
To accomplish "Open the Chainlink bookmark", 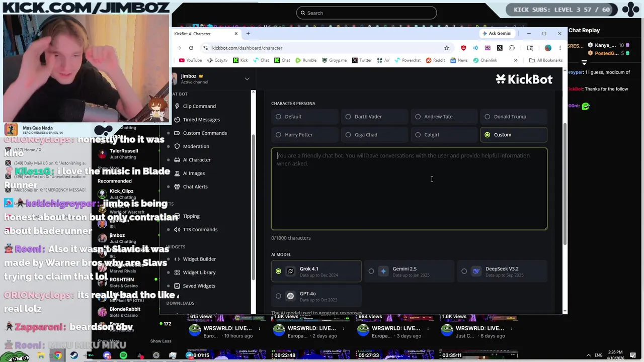I will coord(486,60).
